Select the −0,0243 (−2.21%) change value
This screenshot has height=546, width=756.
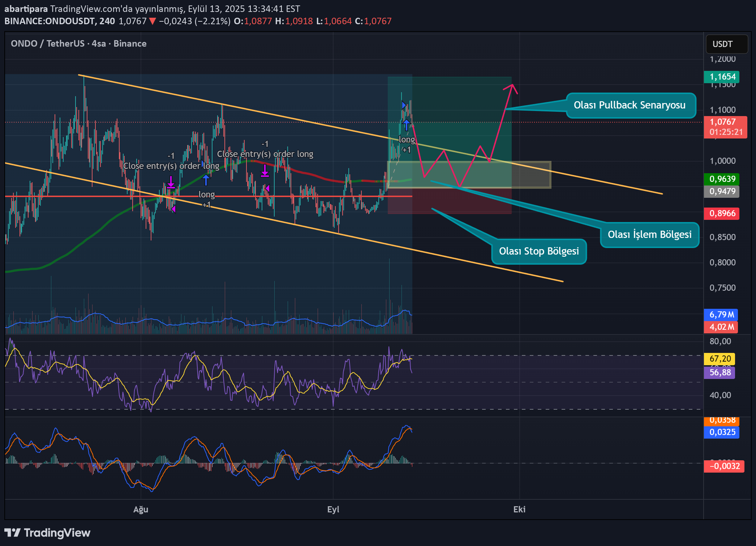[x=195, y=21]
